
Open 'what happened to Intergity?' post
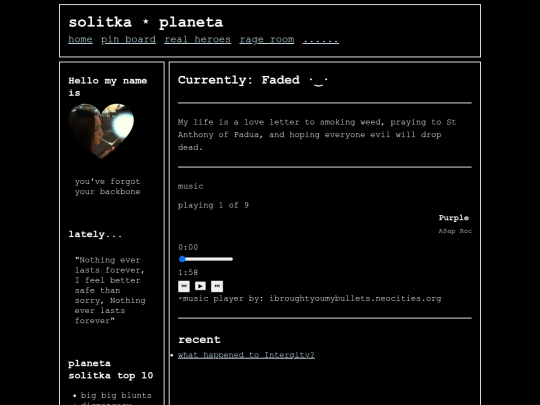coord(246,355)
